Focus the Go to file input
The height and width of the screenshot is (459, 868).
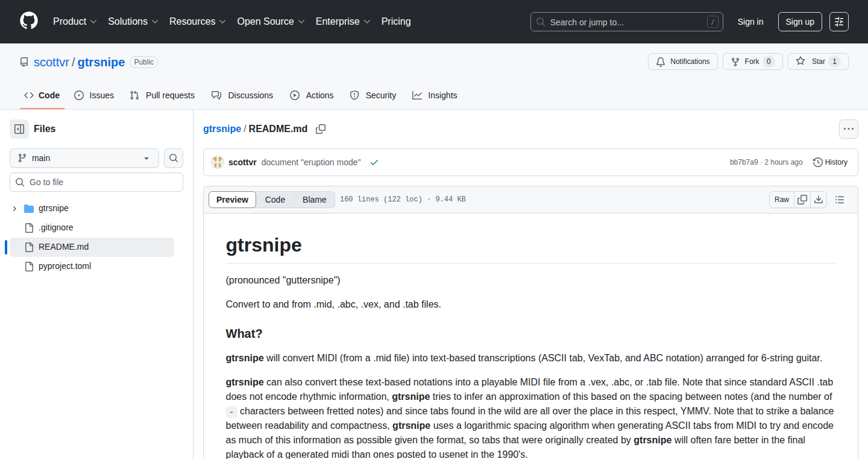[96, 182]
